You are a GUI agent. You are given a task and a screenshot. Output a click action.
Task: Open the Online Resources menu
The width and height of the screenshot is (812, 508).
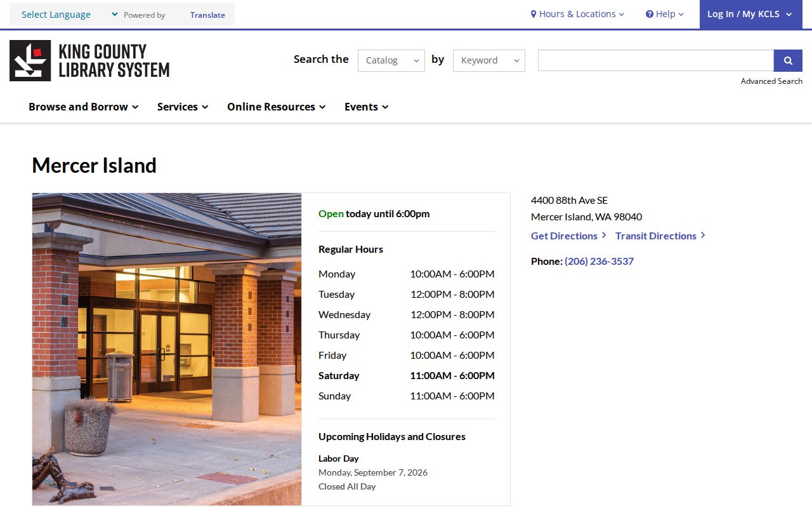pos(277,107)
